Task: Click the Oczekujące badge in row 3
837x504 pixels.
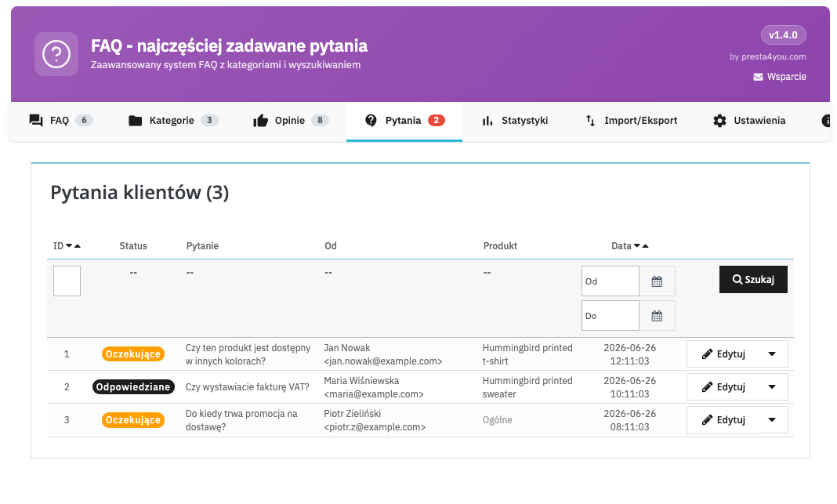Action: (133, 420)
